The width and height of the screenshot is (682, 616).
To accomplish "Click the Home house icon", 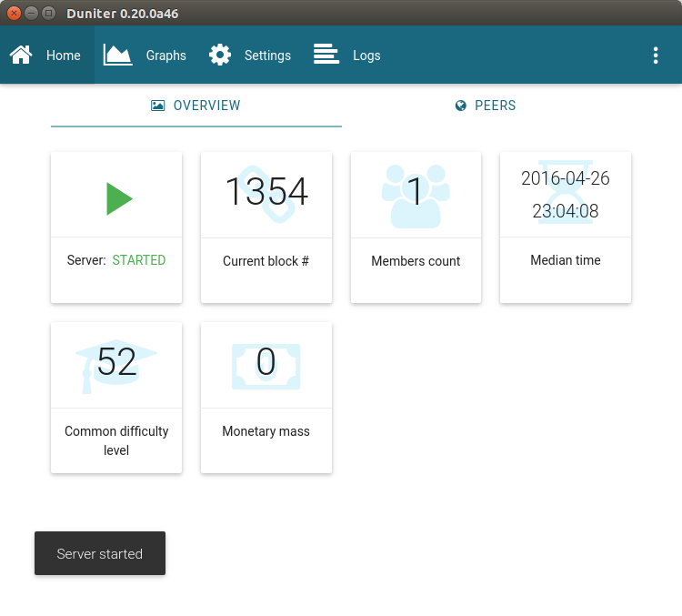I will [21, 55].
